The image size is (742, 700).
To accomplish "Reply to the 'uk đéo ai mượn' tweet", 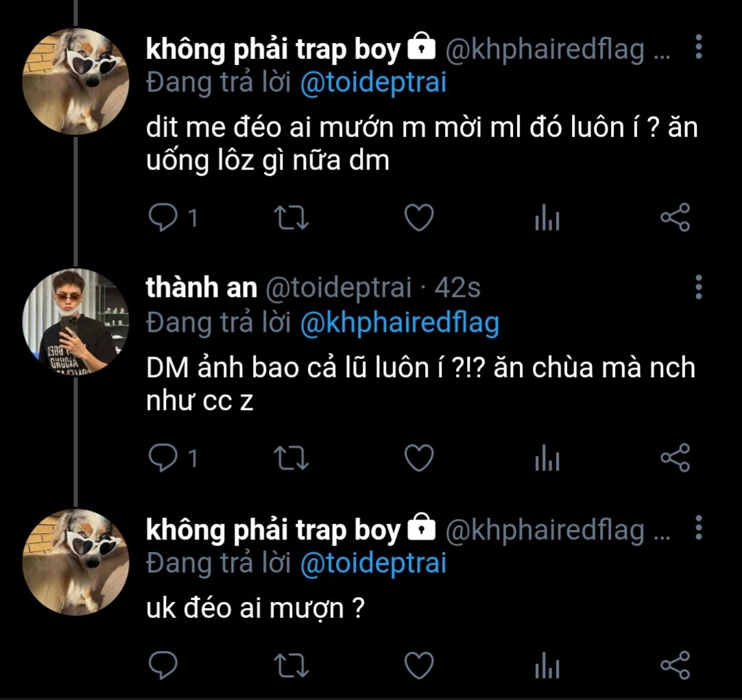I will (x=163, y=664).
